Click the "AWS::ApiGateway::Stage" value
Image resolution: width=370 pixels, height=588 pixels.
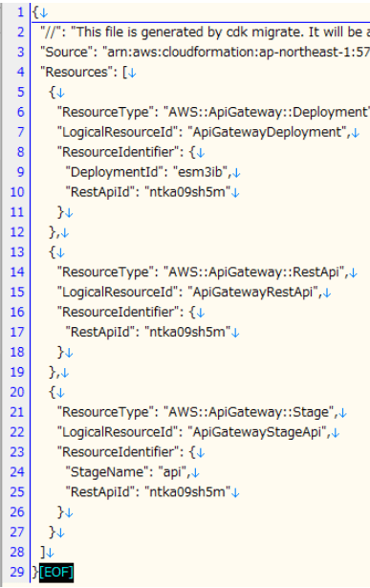pos(249,412)
